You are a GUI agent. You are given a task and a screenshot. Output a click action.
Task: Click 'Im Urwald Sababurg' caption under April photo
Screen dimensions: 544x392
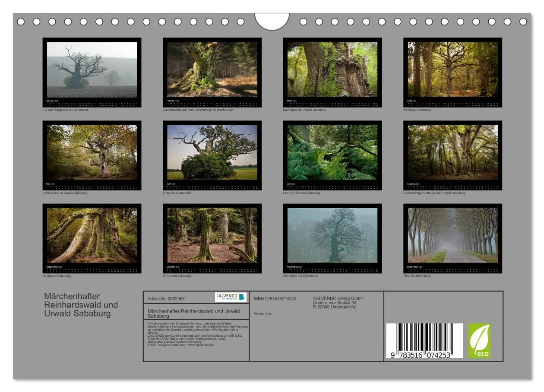(417, 110)
